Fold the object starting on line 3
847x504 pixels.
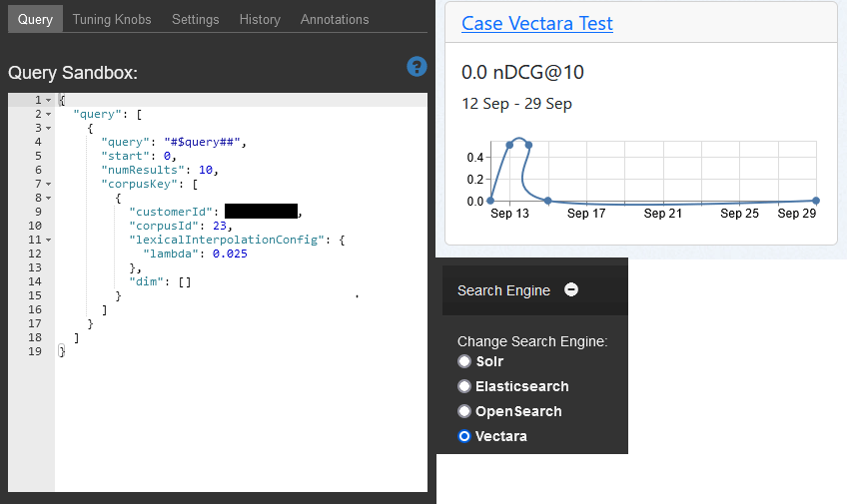click(x=48, y=128)
